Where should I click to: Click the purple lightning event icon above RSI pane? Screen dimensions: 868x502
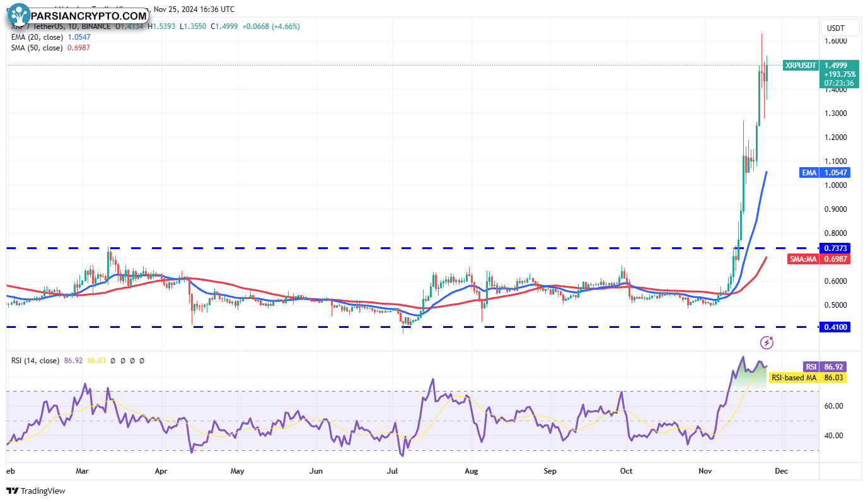click(x=767, y=342)
